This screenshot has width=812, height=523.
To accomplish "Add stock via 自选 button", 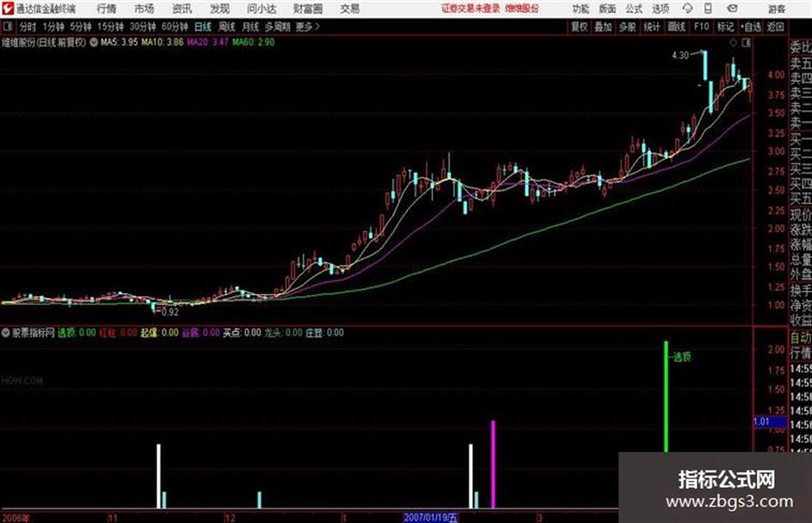I will point(751,27).
